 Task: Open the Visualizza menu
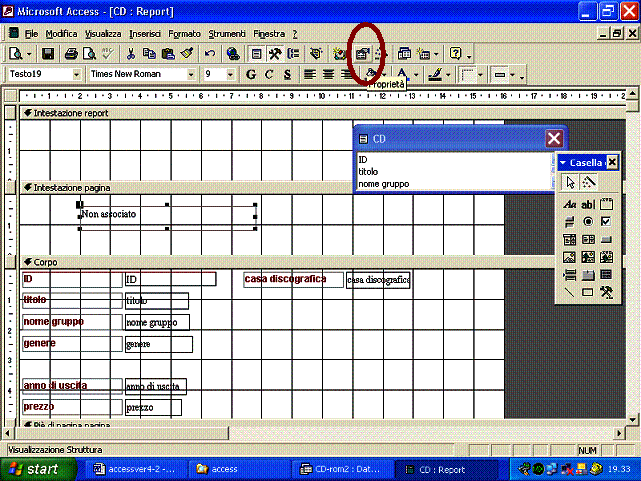click(x=103, y=34)
